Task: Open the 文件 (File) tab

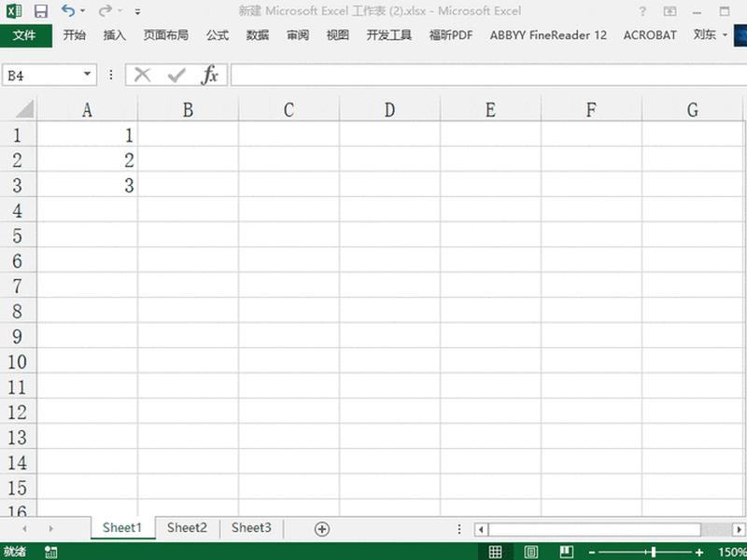Action: point(25,35)
